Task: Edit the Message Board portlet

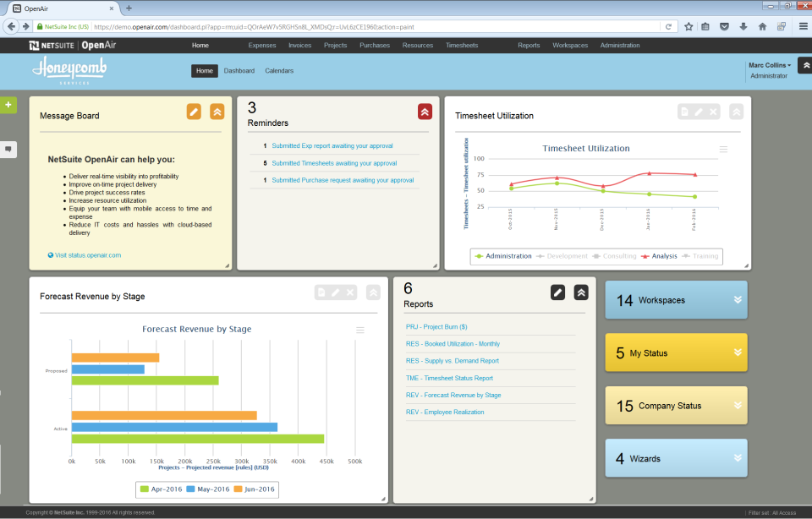Action: pos(193,111)
